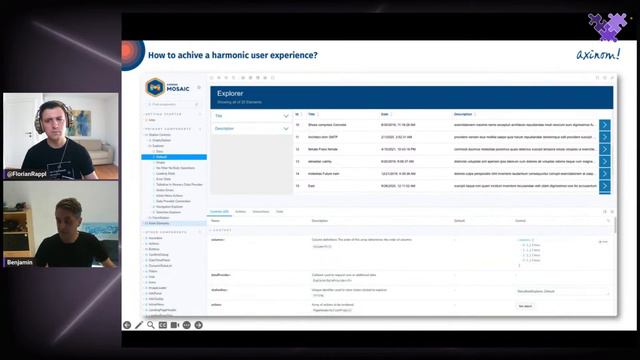640x360 pixels.
Task: Toggle the outline toolbar icon
Action: pos(273,78)
